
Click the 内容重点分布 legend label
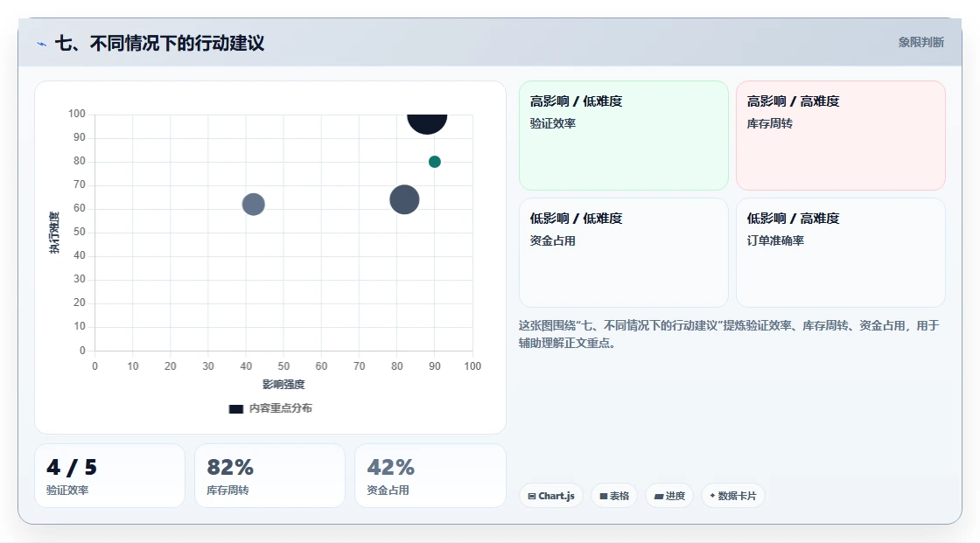(x=281, y=408)
